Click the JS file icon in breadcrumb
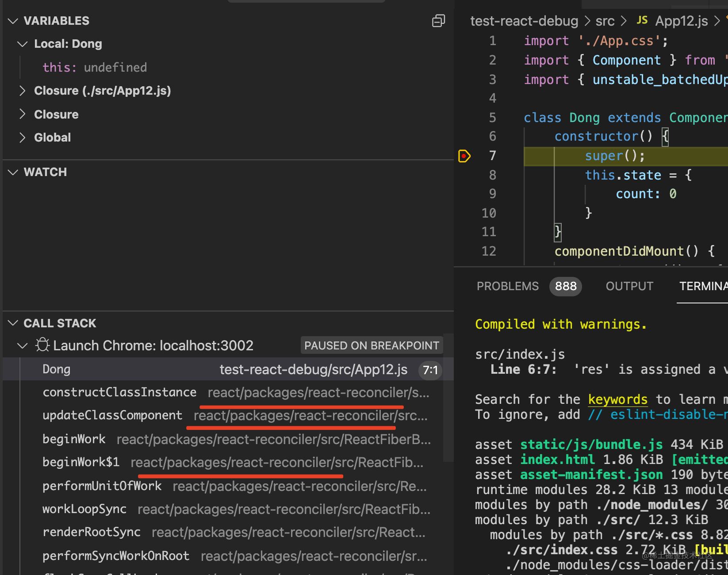Image resolution: width=728 pixels, height=575 pixels. click(x=642, y=20)
